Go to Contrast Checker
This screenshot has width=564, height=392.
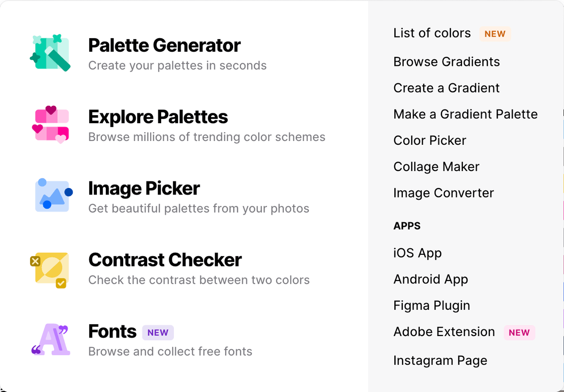[165, 260]
